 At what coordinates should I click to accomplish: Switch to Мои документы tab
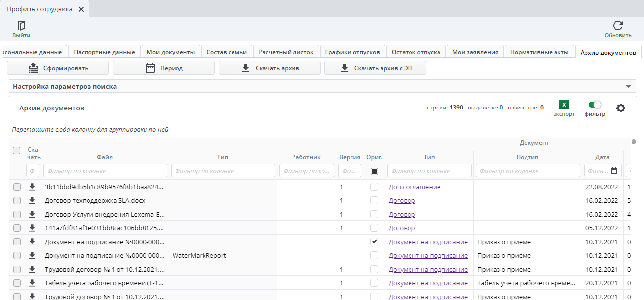171,52
